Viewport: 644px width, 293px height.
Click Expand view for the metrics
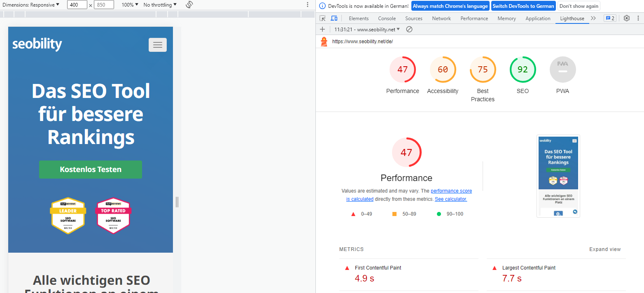[x=605, y=249]
